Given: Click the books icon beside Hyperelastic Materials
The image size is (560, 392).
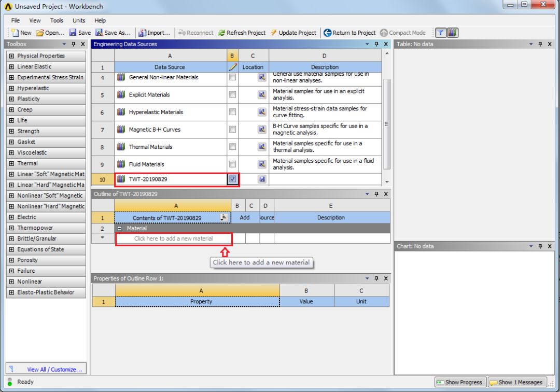Looking at the screenshot, I should [121, 112].
